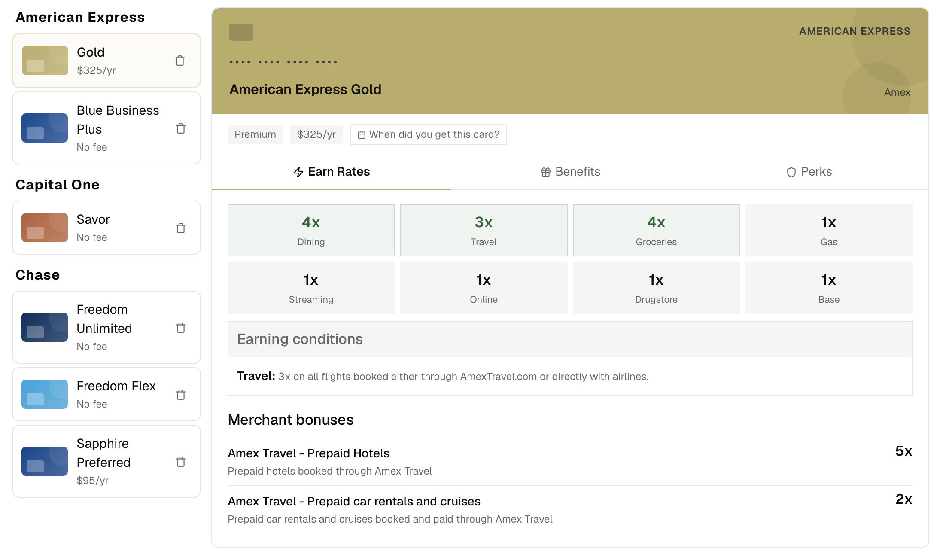Switch to the Perks tab

click(809, 172)
